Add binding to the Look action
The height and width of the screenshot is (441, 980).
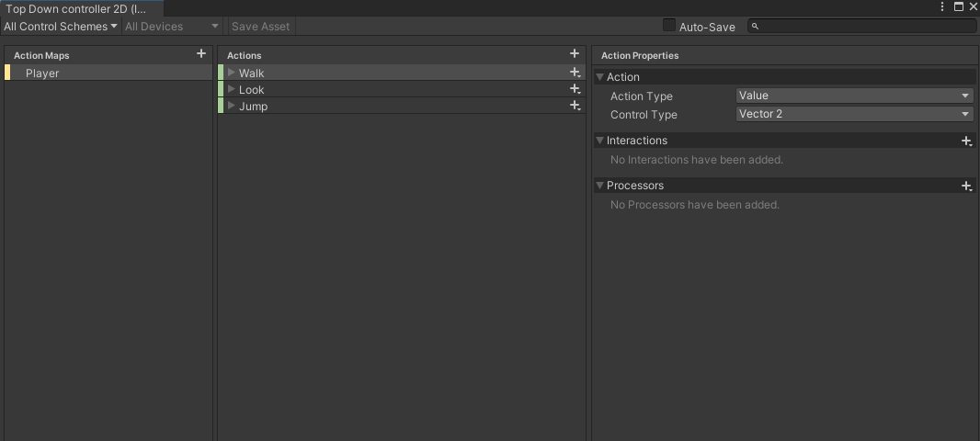[x=575, y=89]
